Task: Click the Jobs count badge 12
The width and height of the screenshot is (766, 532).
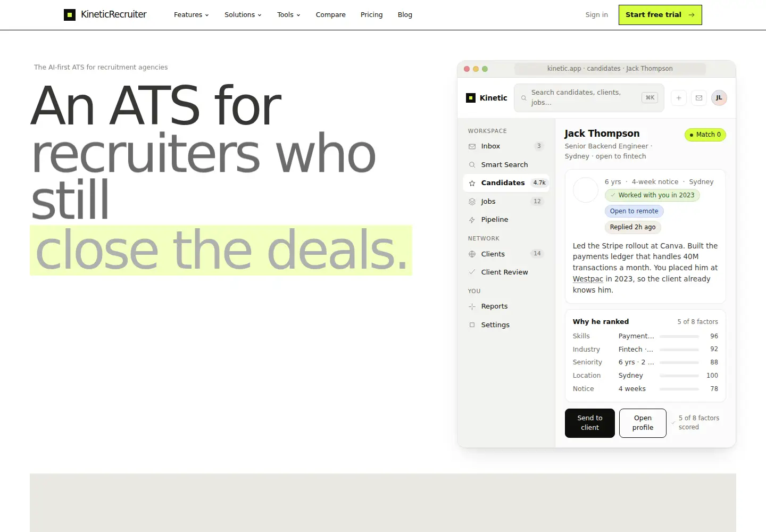Action: click(537, 202)
